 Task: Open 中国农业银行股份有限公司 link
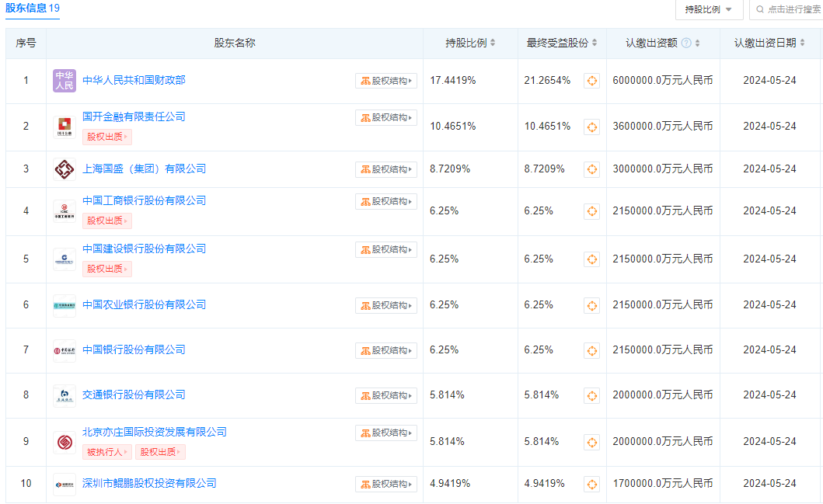point(145,304)
